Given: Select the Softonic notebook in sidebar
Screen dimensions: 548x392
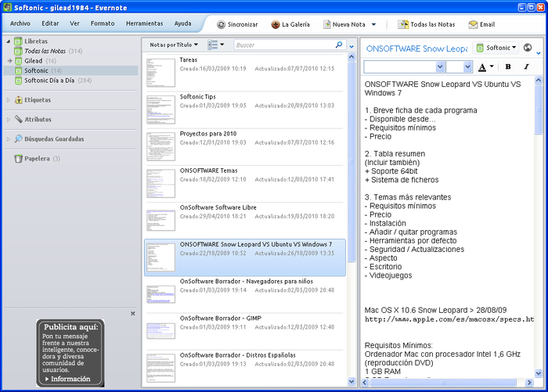Looking at the screenshot, I should (x=71, y=70).
